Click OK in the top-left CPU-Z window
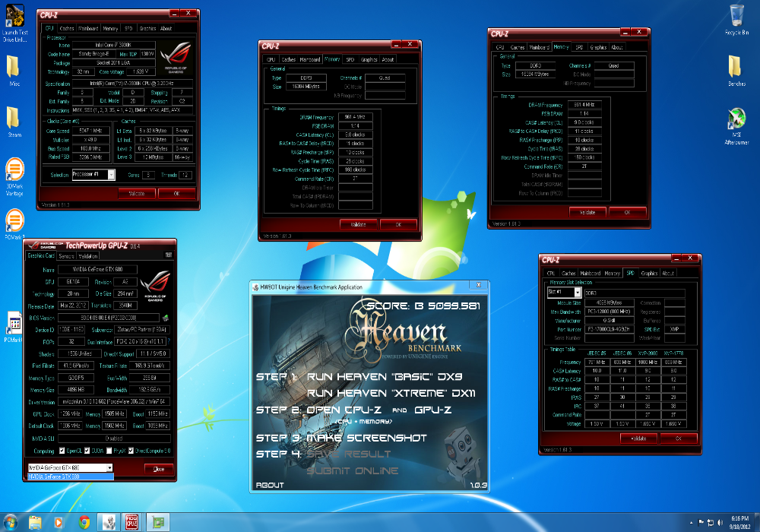Screen dimensions: 760x532 coord(176,194)
